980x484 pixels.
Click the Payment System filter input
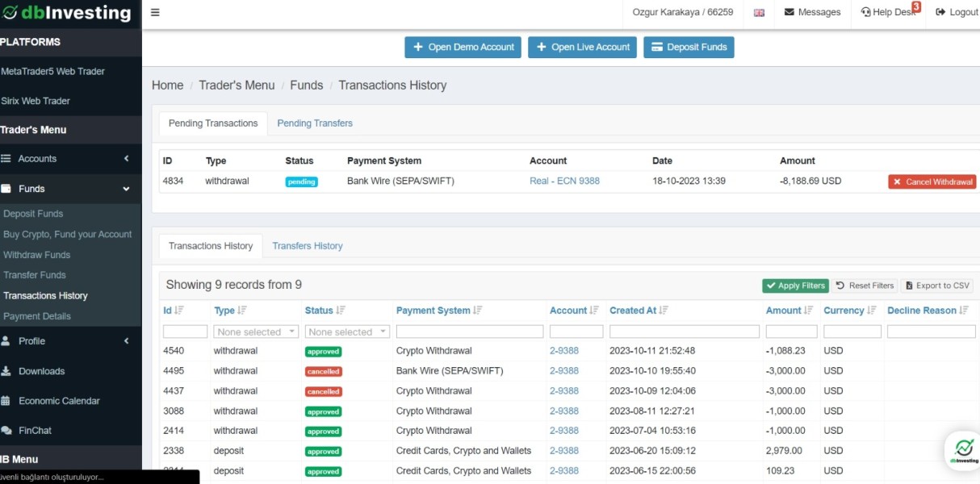pyautogui.click(x=469, y=332)
